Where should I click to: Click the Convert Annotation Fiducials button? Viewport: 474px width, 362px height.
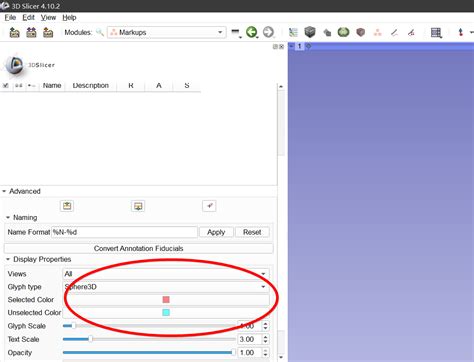tap(138, 248)
